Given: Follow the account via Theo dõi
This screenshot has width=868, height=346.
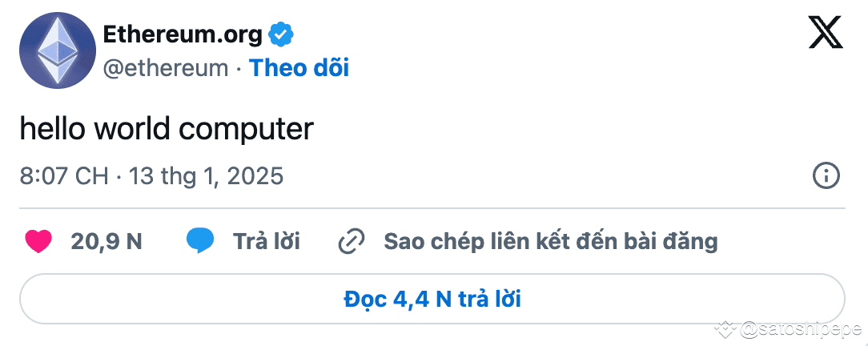Looking at the screenshot, I should [x=299, y=68].
